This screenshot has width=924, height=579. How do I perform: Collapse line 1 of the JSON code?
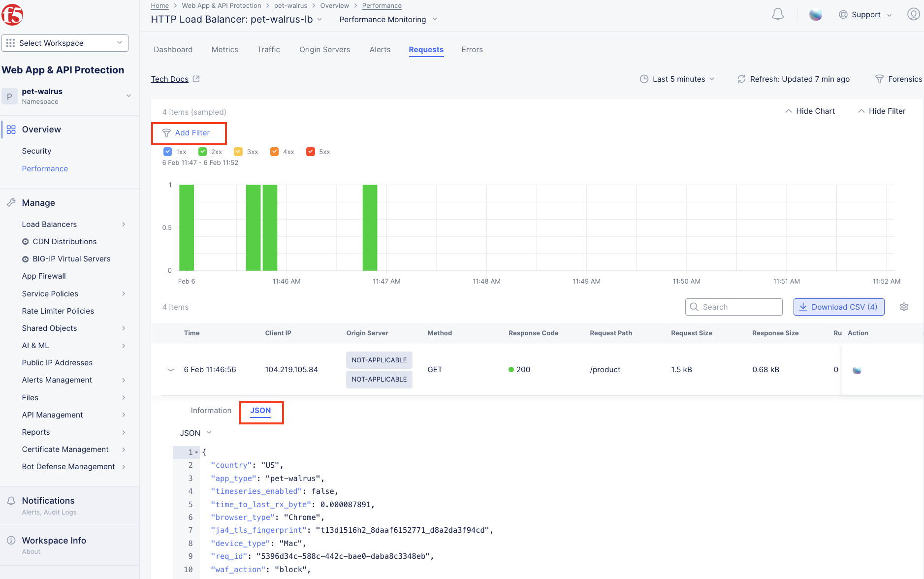196,452
